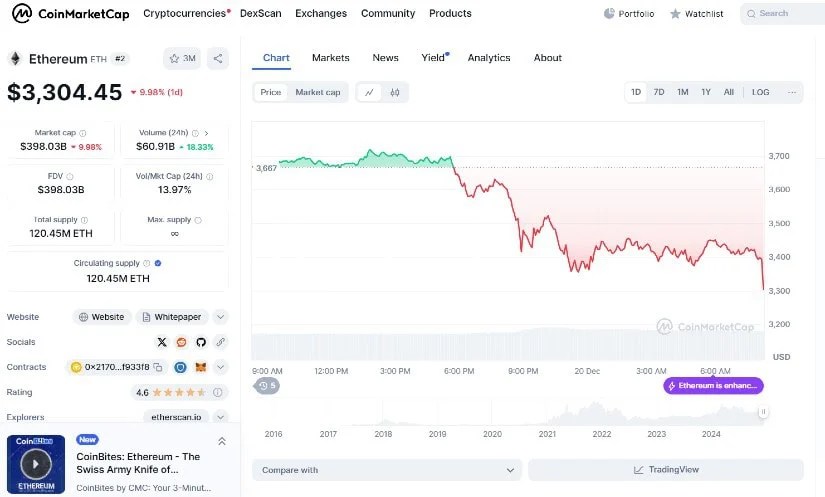Open the Exchanges menu in navbar
This screenshot has height=497, width=825.
(321, 13)
